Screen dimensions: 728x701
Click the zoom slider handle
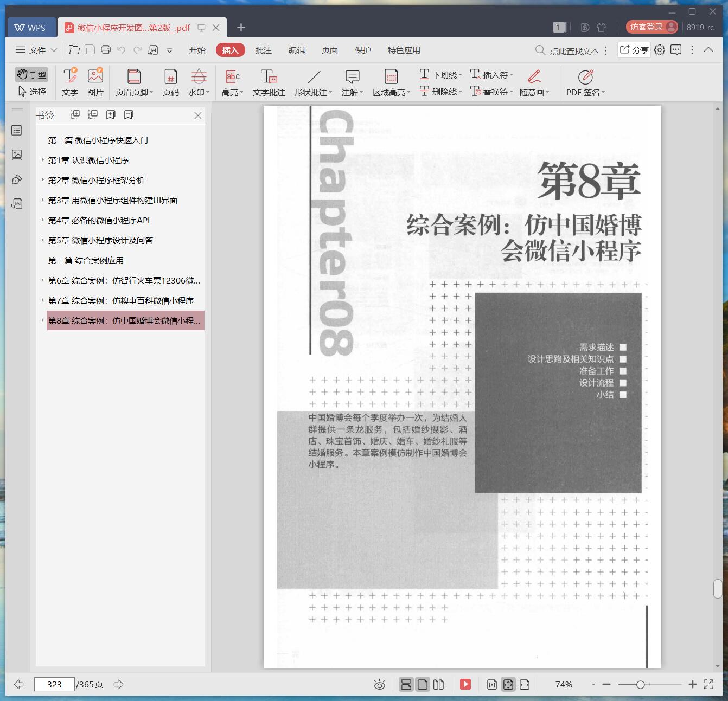[x=640, y=685]
